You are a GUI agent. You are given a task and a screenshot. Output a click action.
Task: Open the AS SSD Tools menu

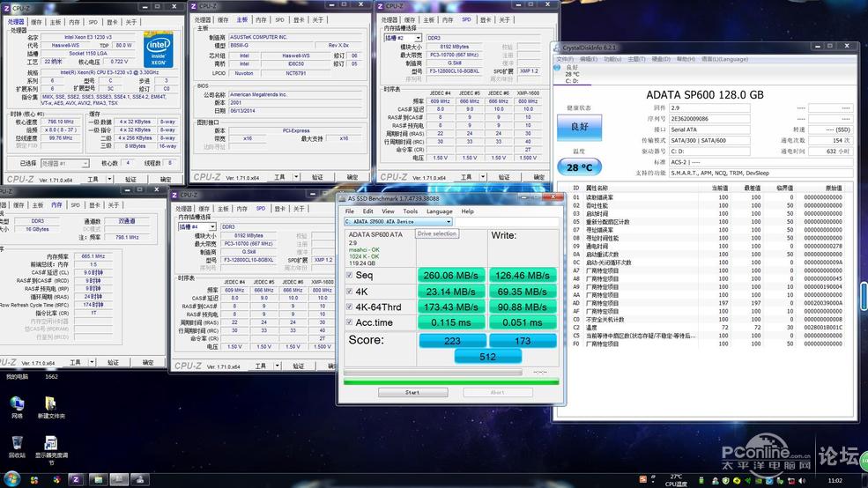(x=410, y=211)
